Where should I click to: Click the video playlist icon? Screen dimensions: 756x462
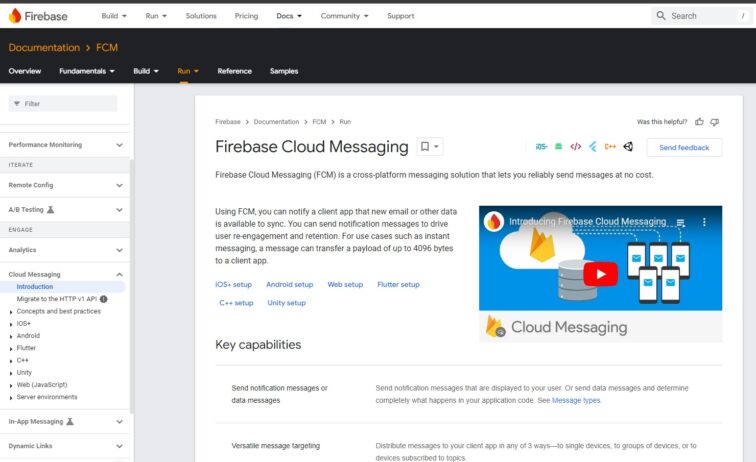pos(680,222)
